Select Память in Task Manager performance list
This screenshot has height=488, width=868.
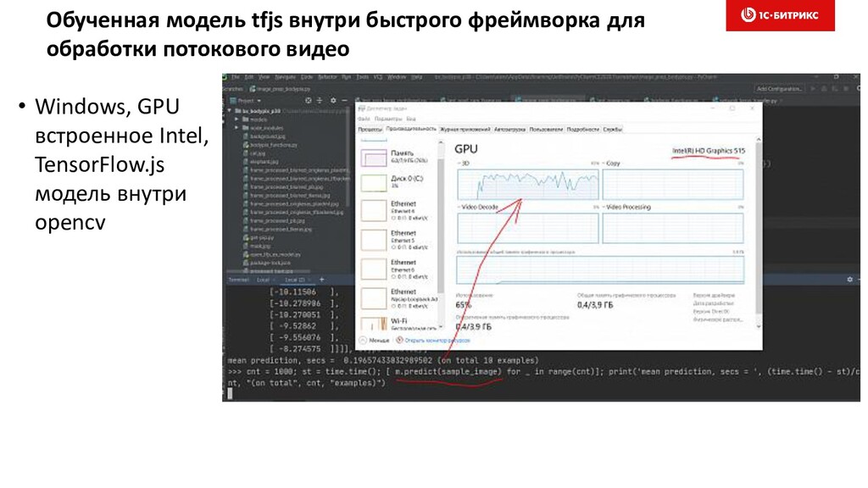coord(398,157)
